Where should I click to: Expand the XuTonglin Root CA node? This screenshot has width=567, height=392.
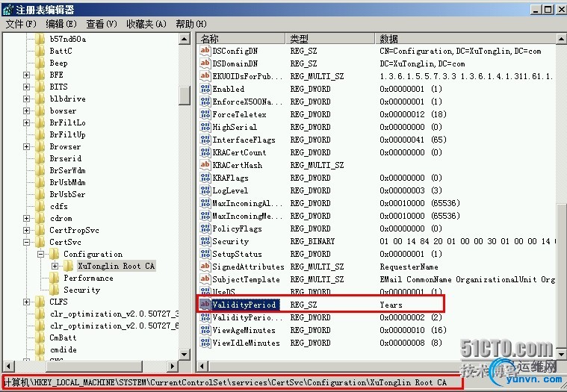(55, 267)
